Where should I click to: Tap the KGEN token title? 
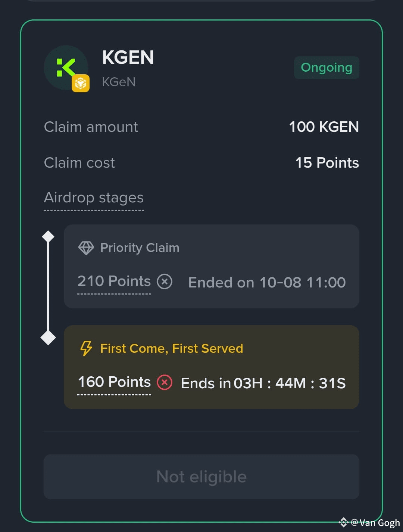(x=128, y=57)
